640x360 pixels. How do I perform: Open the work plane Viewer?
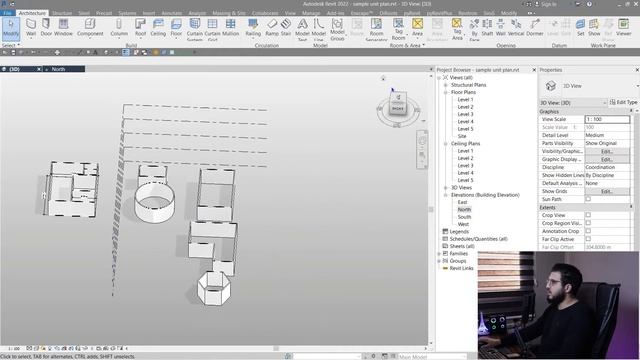click(623, 28)
